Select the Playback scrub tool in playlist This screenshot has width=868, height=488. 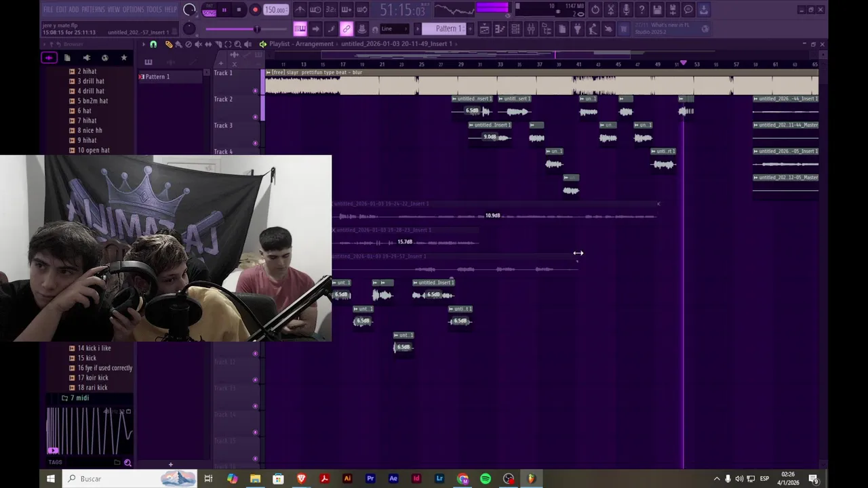(x=248, y=44)
